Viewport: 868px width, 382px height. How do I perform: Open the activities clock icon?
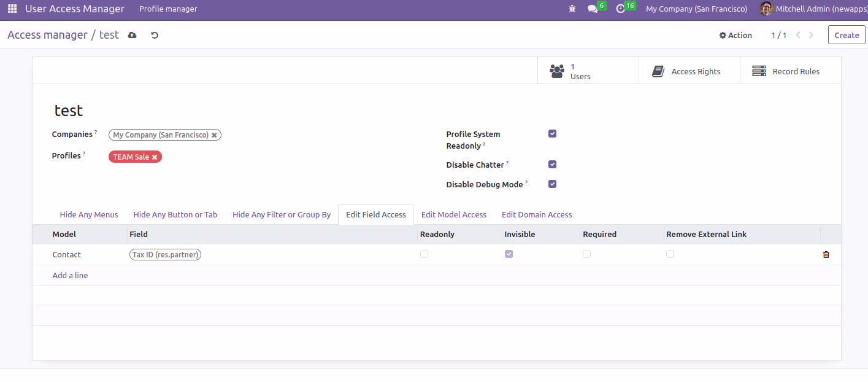621,9
